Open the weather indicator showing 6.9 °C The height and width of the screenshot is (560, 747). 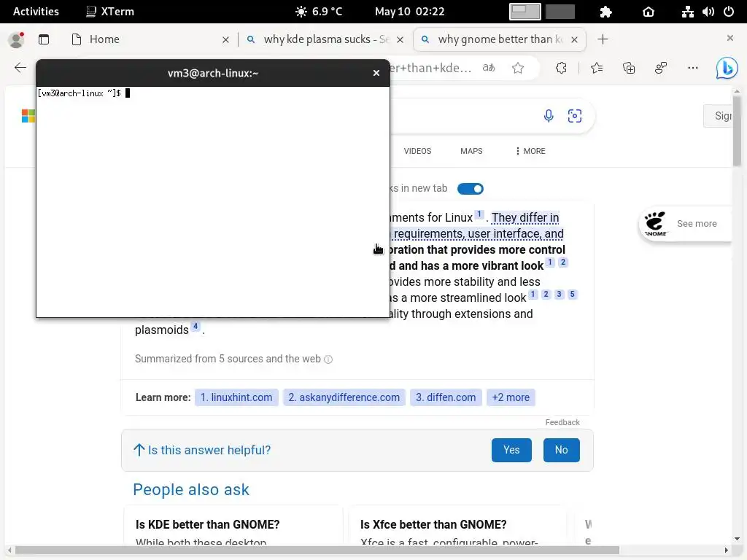(x=319, y=12)
